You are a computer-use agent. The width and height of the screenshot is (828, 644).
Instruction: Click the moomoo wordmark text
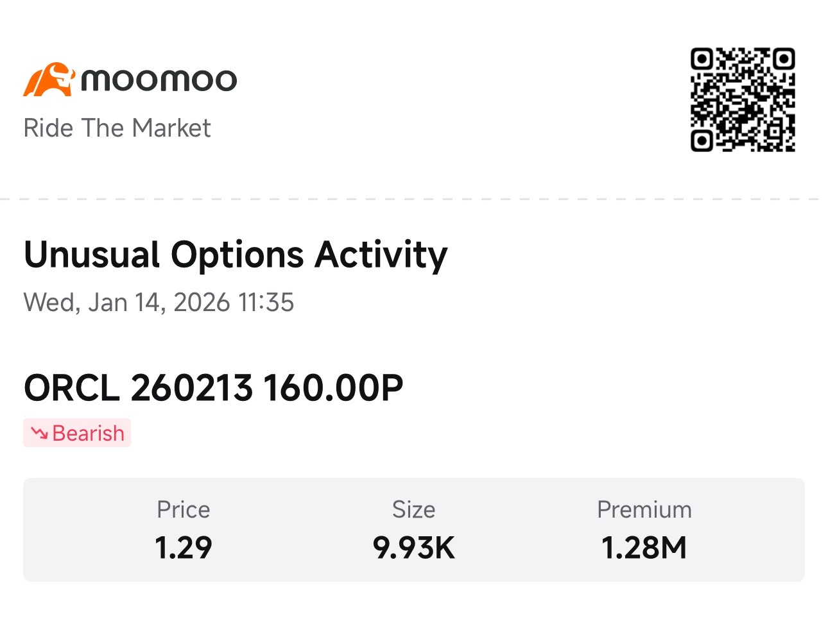click(159, 80)
